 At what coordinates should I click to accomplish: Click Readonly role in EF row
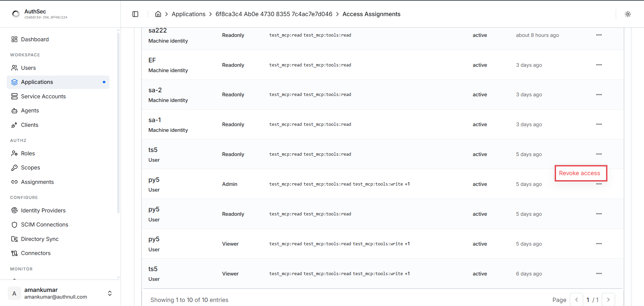point(233,65)
